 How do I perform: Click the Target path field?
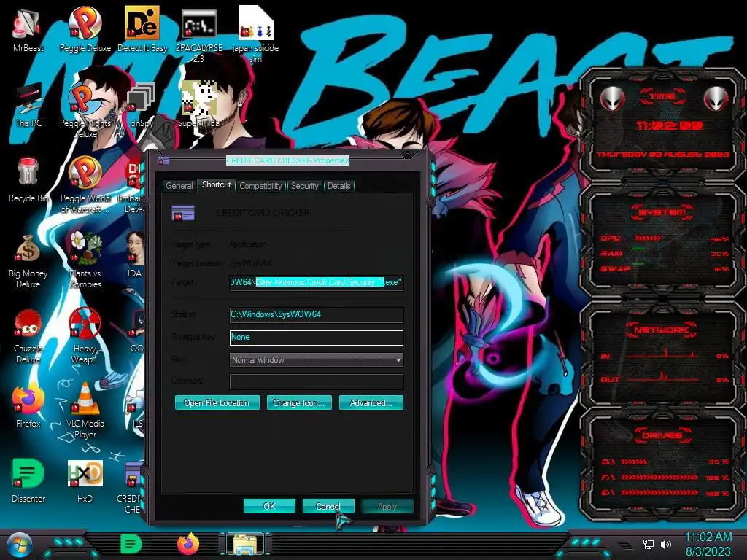(x=317, y=282)
